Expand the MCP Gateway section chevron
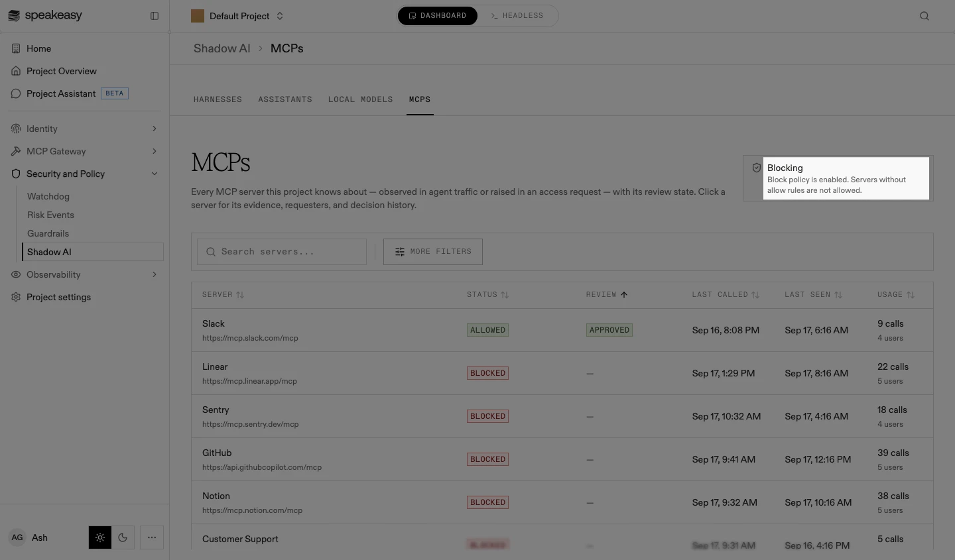The image size is (955, 560). [155, 151]
